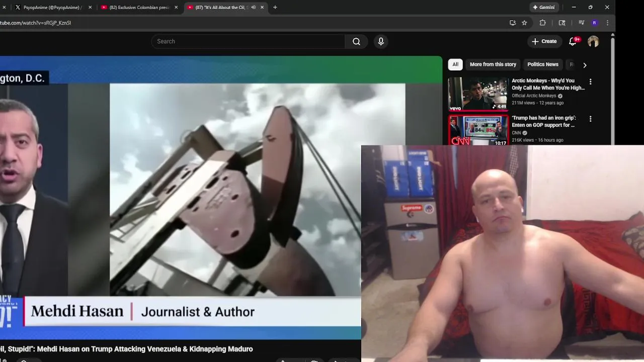Select the All filter chip
644x362 pixels.
point(455,64)
